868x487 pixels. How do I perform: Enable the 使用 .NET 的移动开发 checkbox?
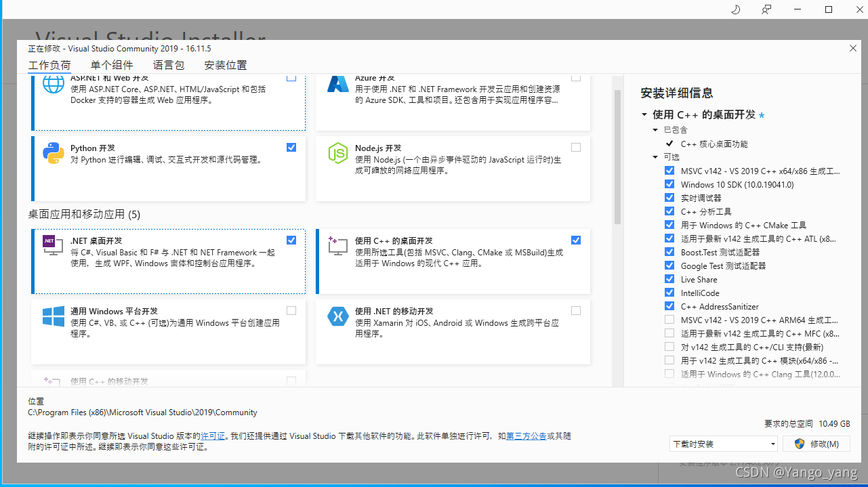576,311
